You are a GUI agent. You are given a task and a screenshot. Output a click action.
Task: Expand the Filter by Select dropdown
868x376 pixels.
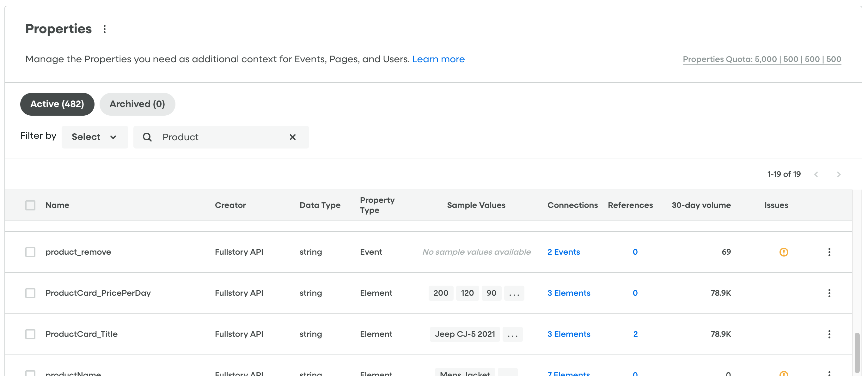[95, 137]
